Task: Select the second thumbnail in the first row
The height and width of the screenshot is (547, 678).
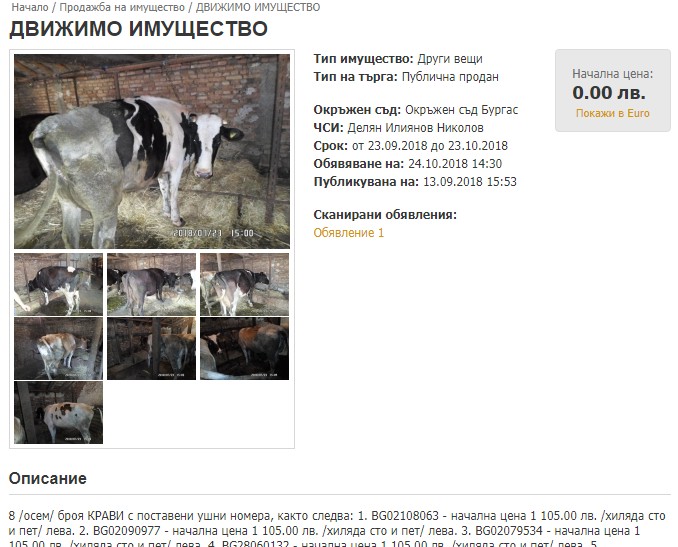Action: click(151, 284)
